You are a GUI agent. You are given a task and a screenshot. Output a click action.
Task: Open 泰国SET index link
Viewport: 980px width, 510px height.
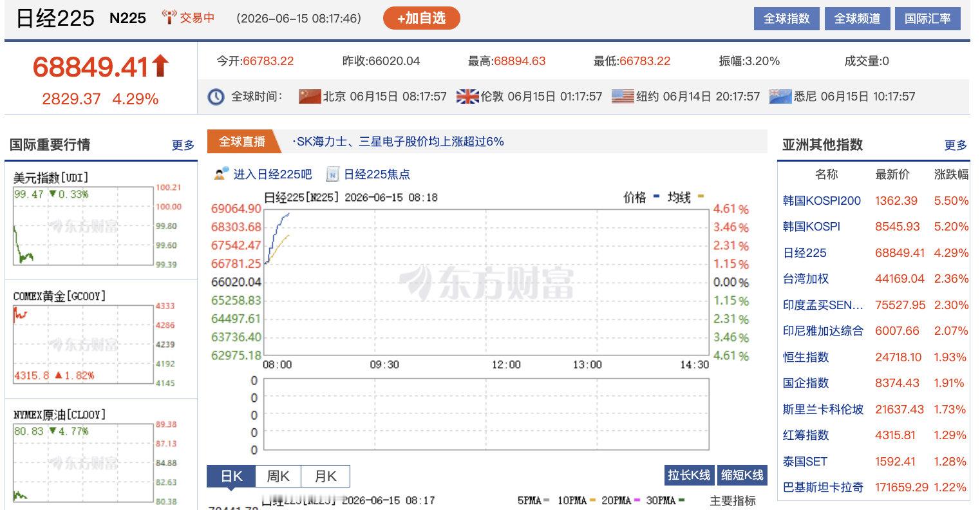pos(805,462)
